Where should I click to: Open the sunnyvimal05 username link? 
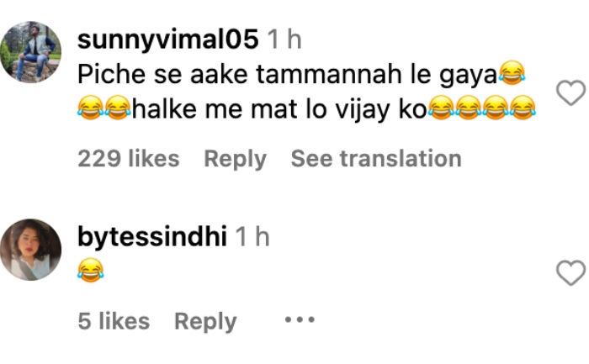[168, 40]
